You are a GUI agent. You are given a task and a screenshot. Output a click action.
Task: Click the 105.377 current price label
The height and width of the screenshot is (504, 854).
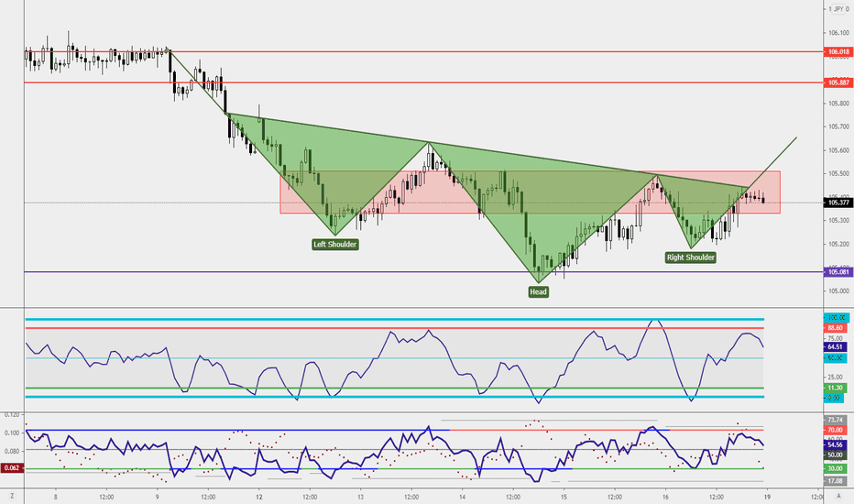point(838,203)
